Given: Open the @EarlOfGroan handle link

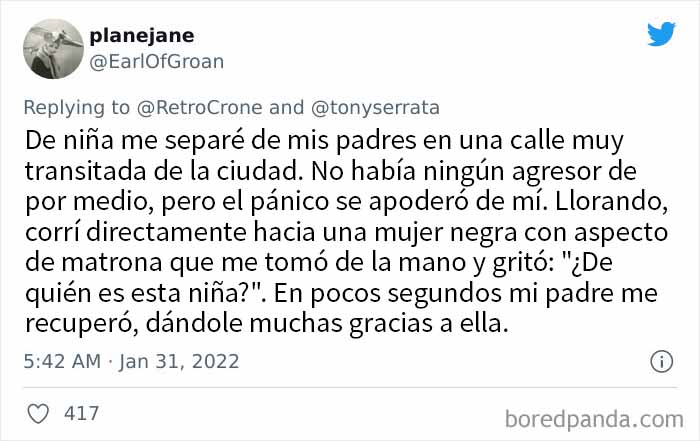Looking at the screenshot, I should [157, 61].
